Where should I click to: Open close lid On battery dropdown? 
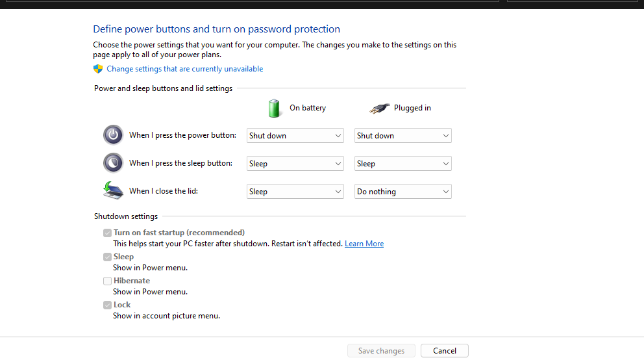[x=295, y=192]
